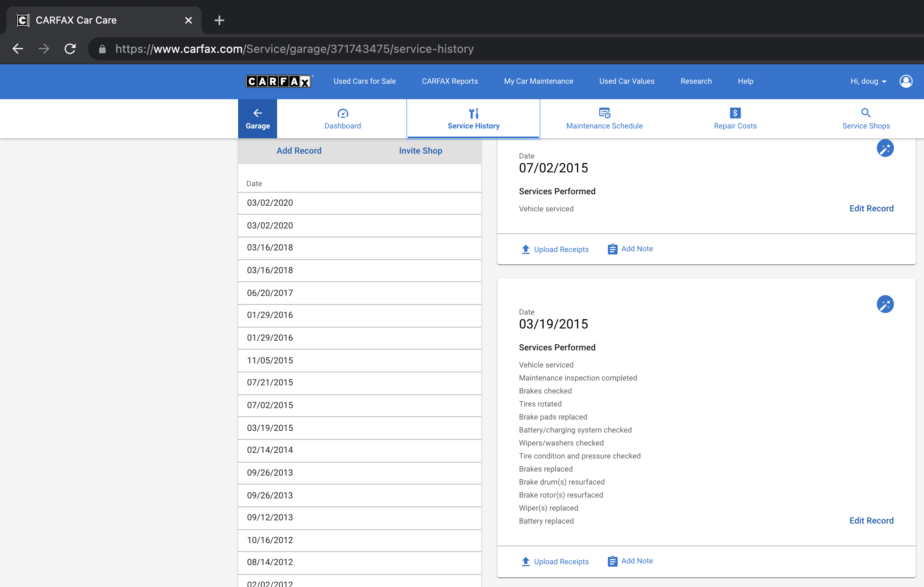Screen dimensions: 924x587
Task: Select the 03/19/2015 date row in list
Action: tap(360, 428)
